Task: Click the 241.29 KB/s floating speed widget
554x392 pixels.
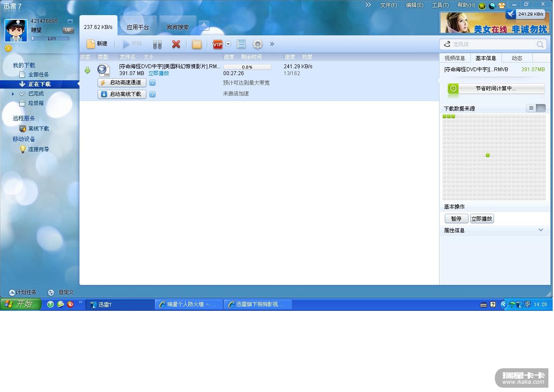Action: (x=525, y=14)
